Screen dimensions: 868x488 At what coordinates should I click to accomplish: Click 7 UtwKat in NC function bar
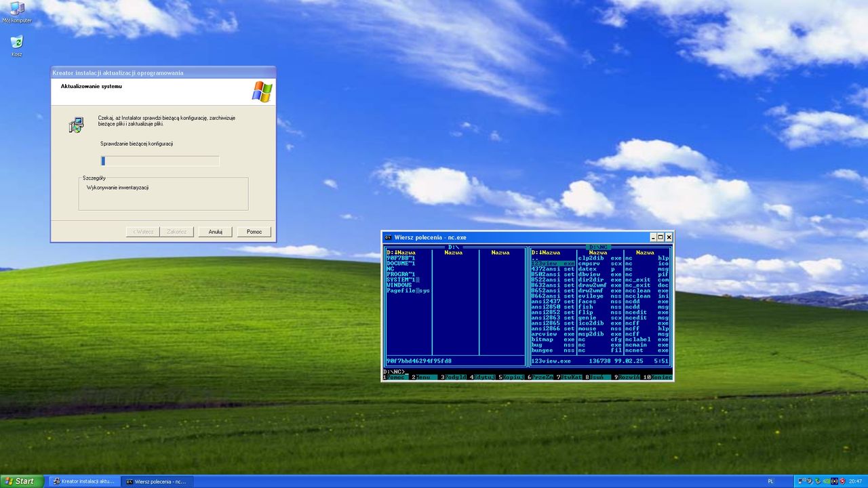click(569, 377)
